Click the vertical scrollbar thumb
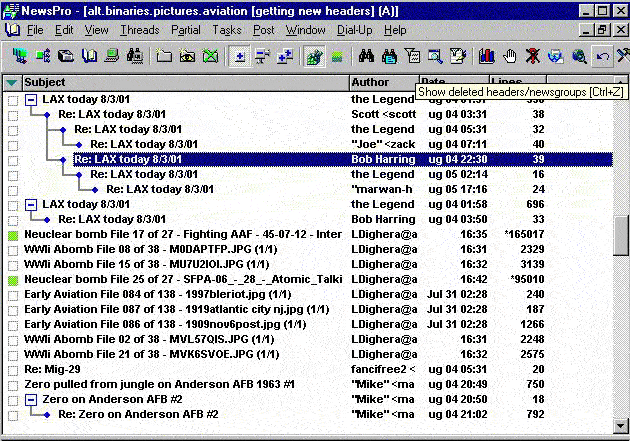The width and height of the screenshot is (630, 441). tap(620, 235)
